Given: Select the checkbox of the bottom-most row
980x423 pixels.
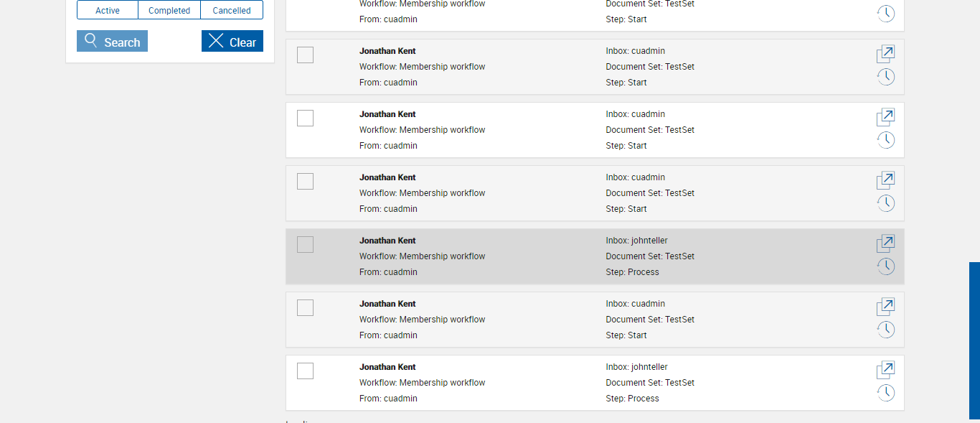Looking at the screenshot, I should pyautogui.click(x=305, y=371).
